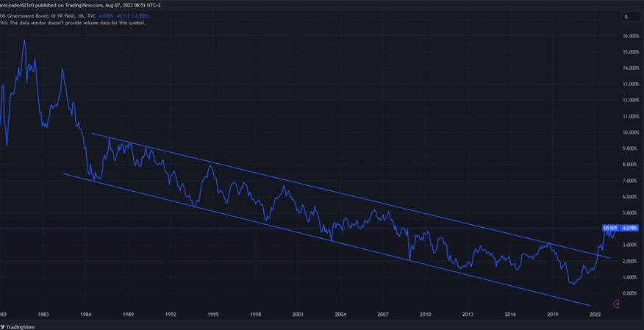Toggle the percent scale button at top right

click(x=627, y=16)
